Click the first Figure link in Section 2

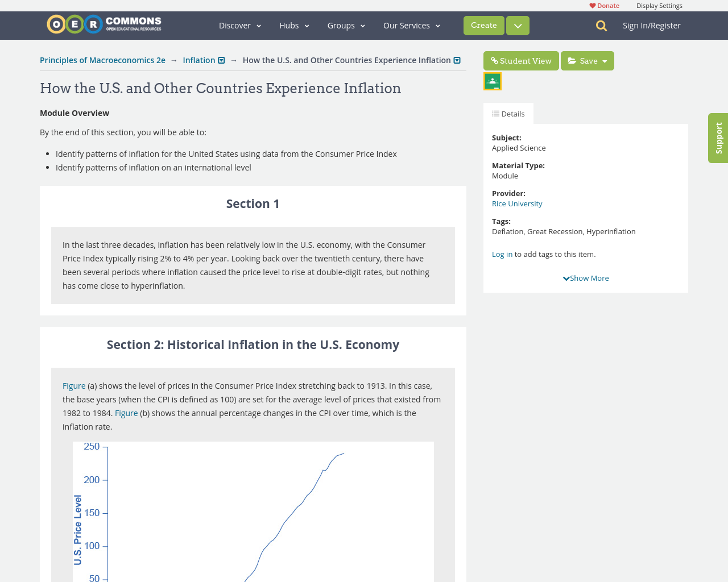coord(74,386)
